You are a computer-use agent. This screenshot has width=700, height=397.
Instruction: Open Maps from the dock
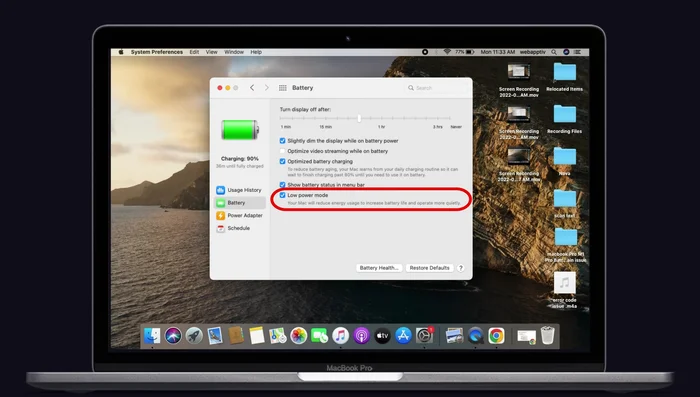tap(278, 335)
